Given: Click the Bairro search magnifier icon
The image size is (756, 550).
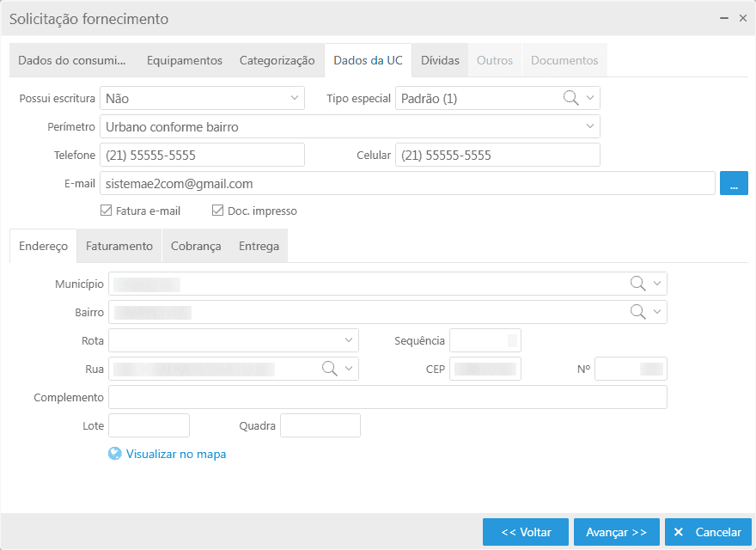Looking at the screenshot, I should [x=637, y=312].
